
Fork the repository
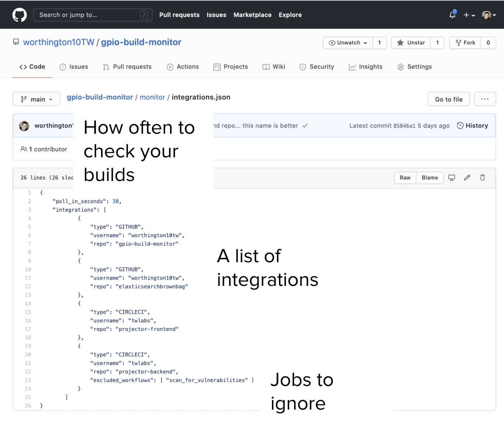click(x=465, y=43)
